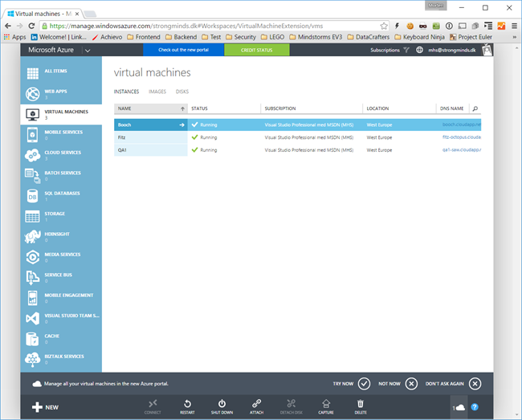Open the table search magnifier
This screenshot has width=522, height=420.
[475, 108]
